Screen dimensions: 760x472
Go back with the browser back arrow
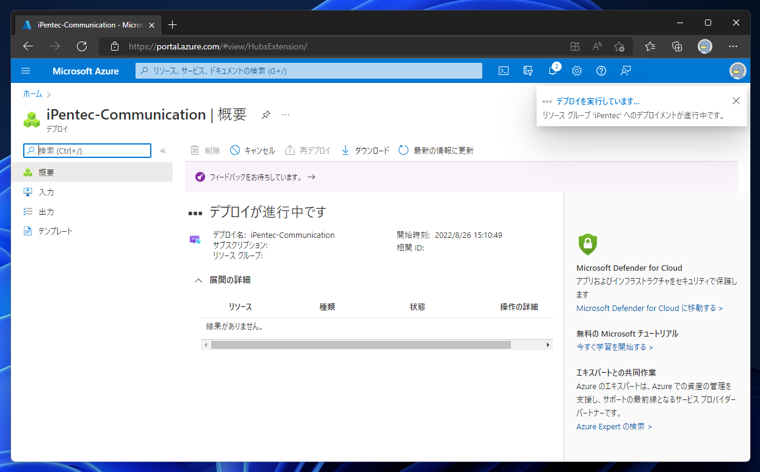pyautogui.click(x=28, y=47)
